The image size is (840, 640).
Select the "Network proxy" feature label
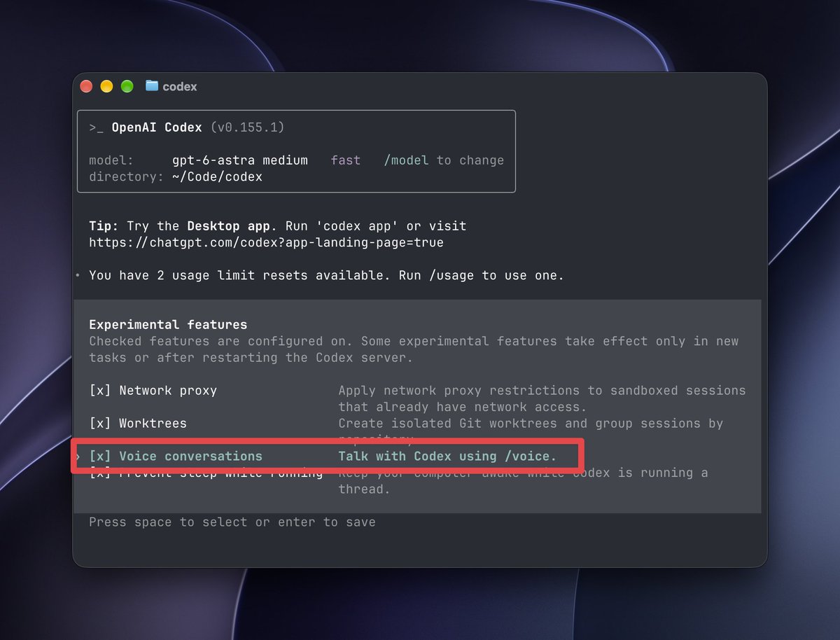(168, 391)
